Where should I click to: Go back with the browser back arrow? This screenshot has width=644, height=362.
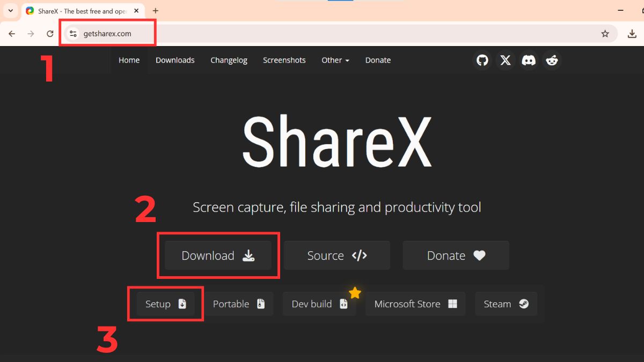coord(12,34)
